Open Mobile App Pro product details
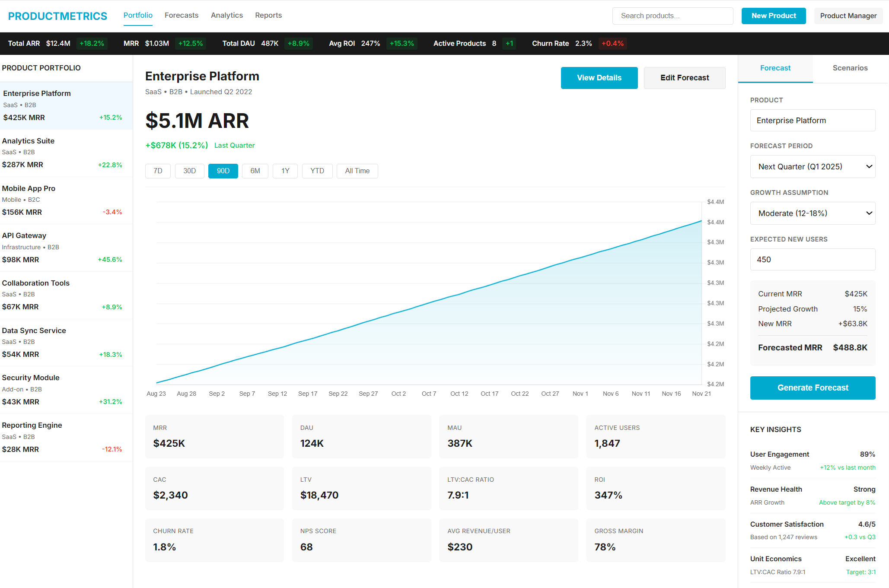This screenshot has height=588, width=889. pyautogui.click(x=66, y=200)
